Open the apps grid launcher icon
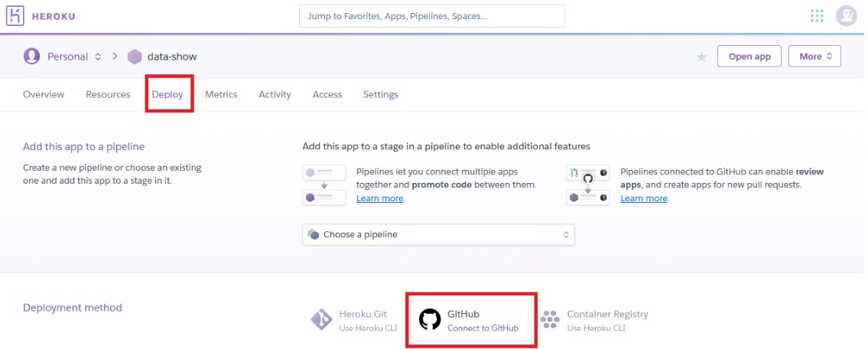Image resolution: width=868 pixels, height=349 pixels. pyautogui.click(x=817, y=16)
